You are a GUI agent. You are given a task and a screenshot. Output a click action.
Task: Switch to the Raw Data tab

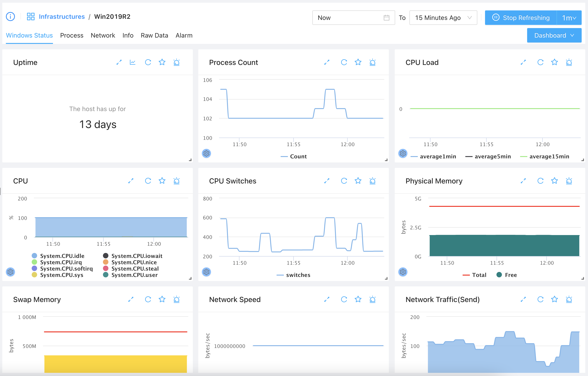tap(154, 35)
